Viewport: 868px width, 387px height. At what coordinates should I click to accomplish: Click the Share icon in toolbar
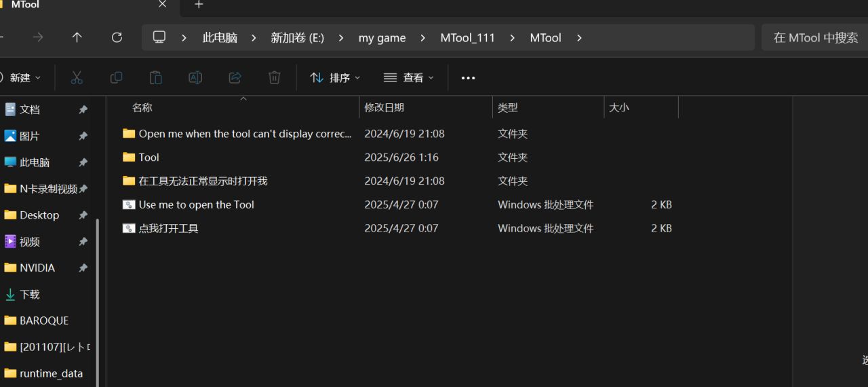coord(235,77)
